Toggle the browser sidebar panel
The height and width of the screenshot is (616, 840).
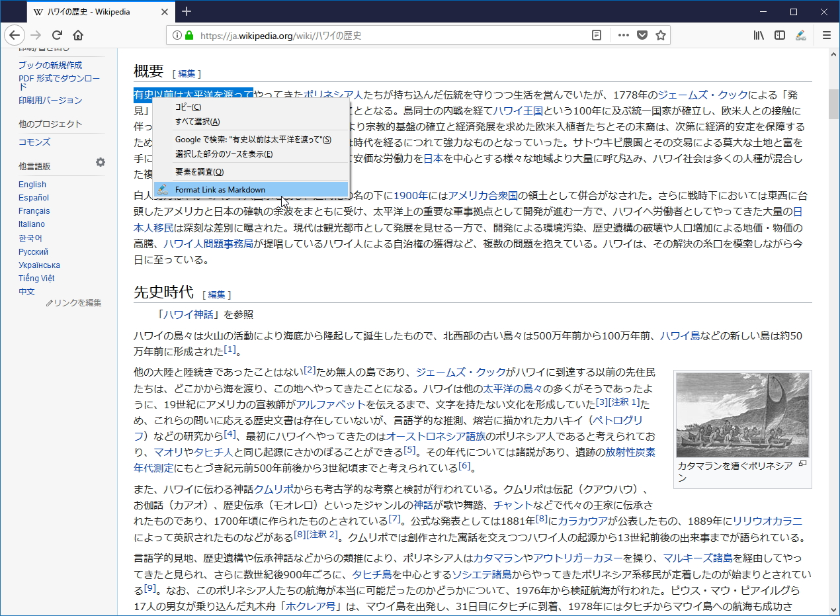click(779, 35)
